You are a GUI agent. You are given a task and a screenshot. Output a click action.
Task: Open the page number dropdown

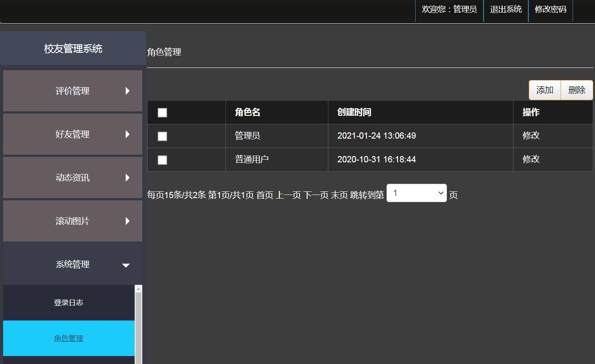pos(416,193)
